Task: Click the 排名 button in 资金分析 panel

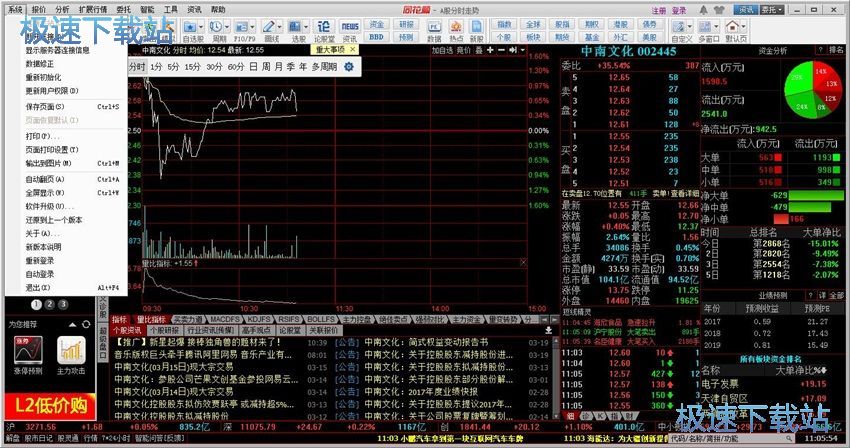Action: pyautogui.click(x=836, y=50)
